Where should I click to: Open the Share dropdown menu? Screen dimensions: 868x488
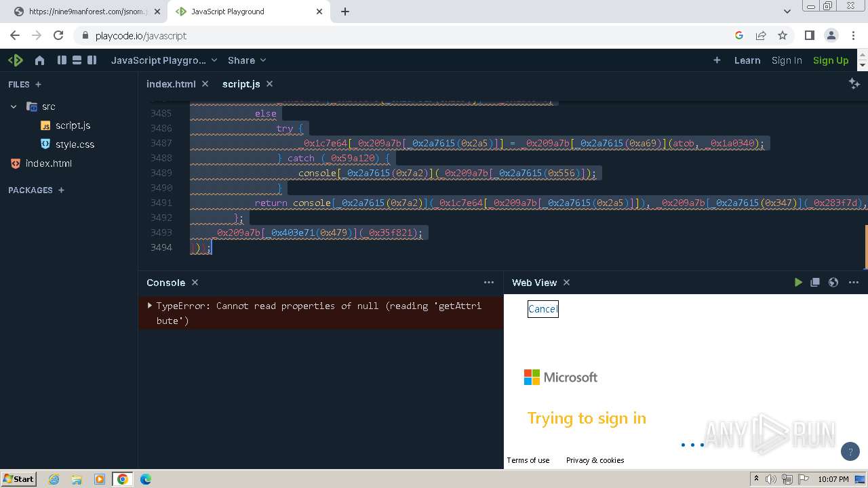(247, 60)
